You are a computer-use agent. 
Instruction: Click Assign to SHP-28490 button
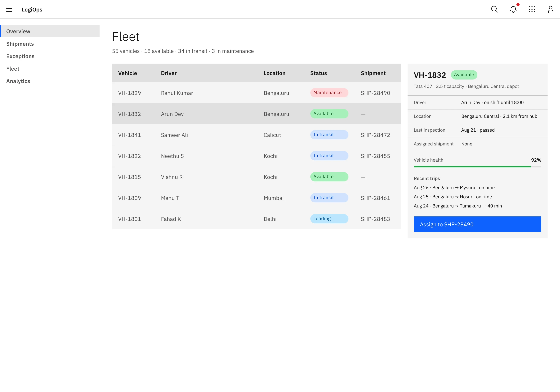[x=477, y=224]
